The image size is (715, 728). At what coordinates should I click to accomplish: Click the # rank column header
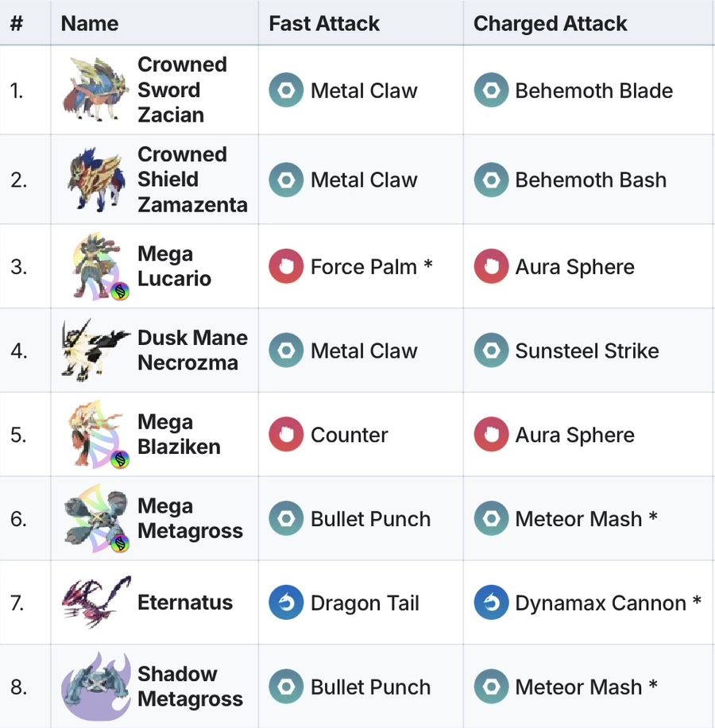click(x=17, y=24)
